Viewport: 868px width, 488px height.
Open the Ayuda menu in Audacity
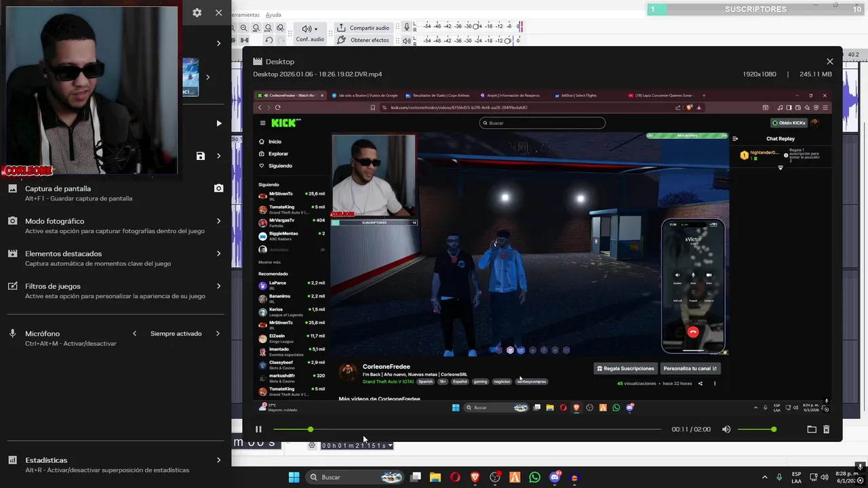pyautogui.click(x=273, y=15)
